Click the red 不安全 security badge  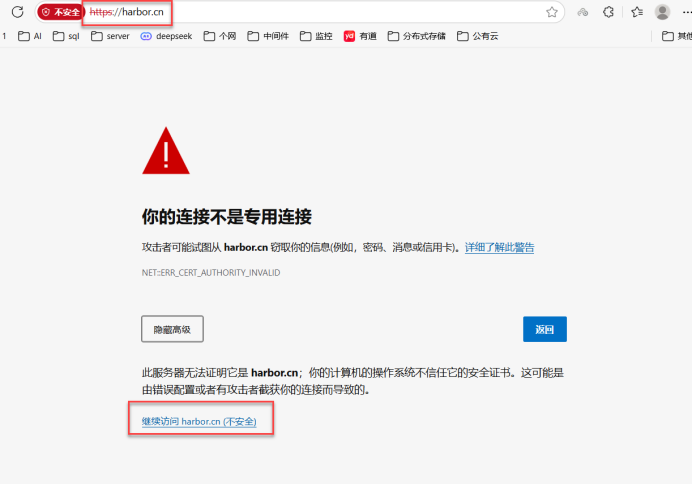(x=60, y=12)
